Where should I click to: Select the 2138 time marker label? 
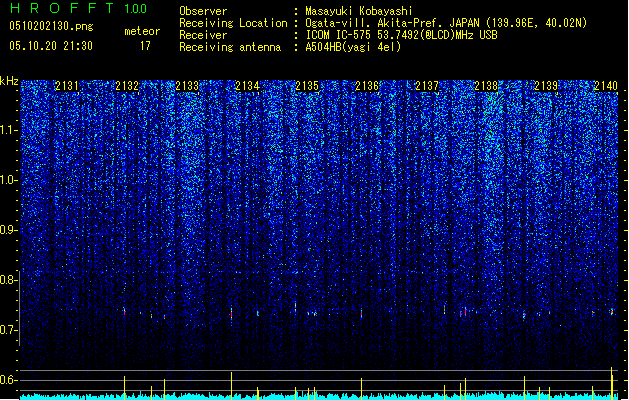pyautogui.click(x=486, y=86)
